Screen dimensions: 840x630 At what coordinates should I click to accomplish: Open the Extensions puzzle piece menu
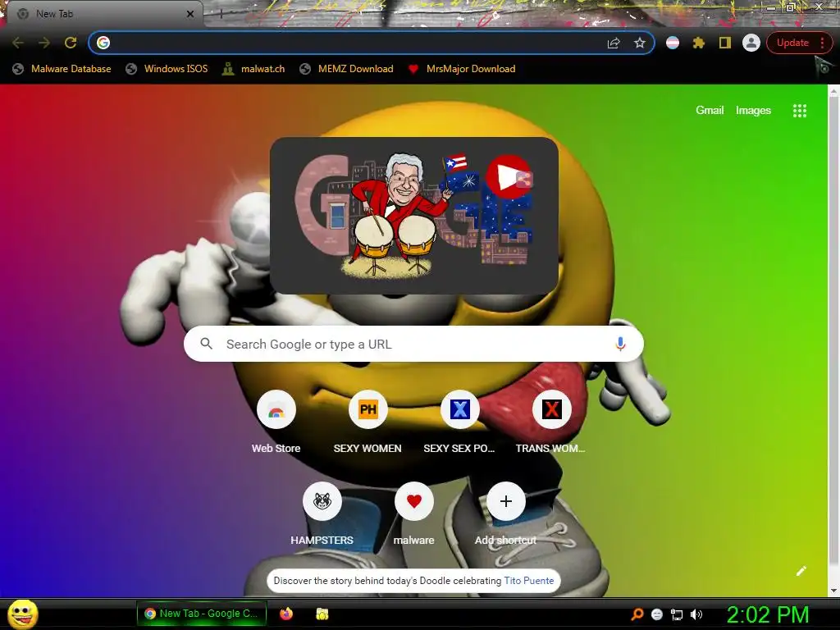(x=699, y=43)
